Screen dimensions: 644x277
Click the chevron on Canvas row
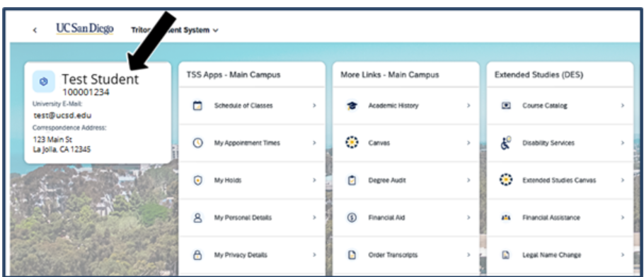[x=468, y=143]
